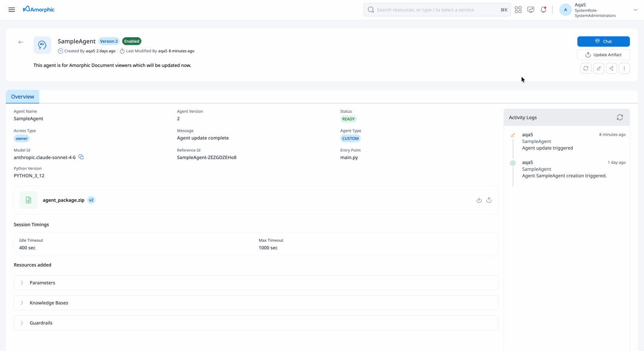Open the notifications bell

[544, 10]
